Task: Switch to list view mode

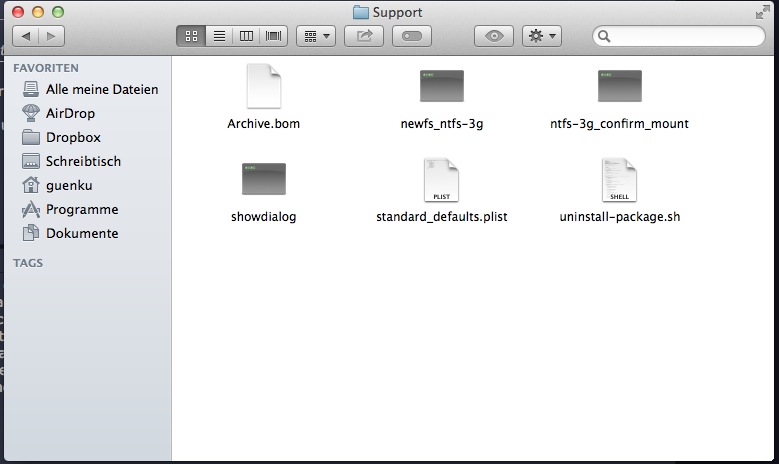Action: tap(219, 36)
